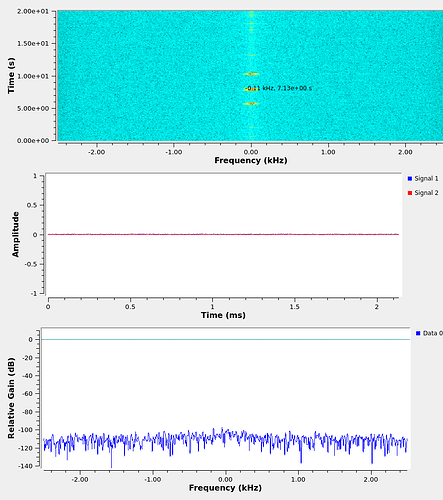Click the 'Relative Gain (dB)' axis label

[11, 398]
